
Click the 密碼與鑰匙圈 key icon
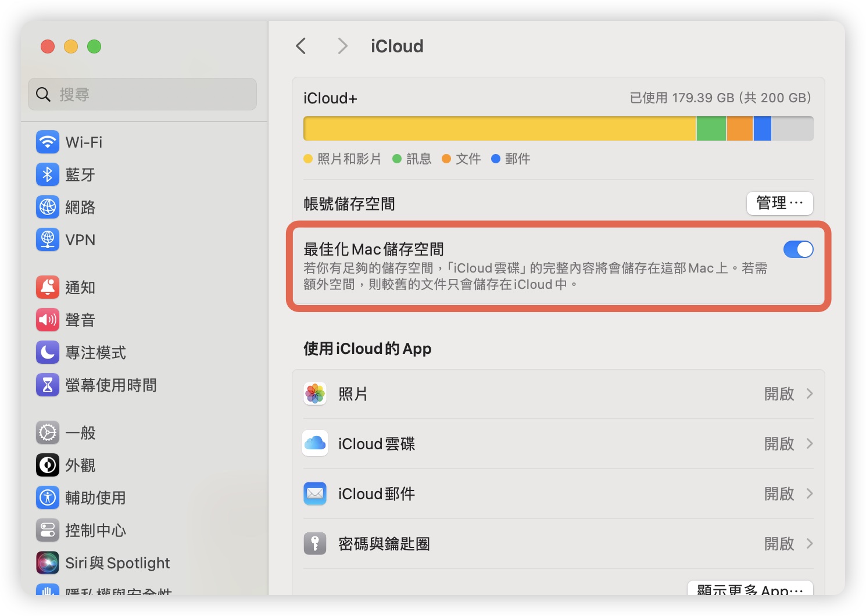[315, 543]
